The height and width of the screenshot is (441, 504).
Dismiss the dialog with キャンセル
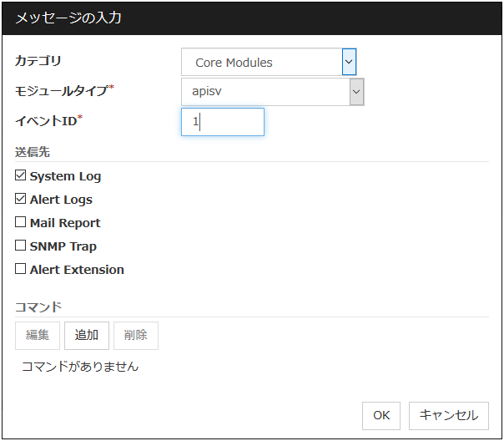point(449,415)
